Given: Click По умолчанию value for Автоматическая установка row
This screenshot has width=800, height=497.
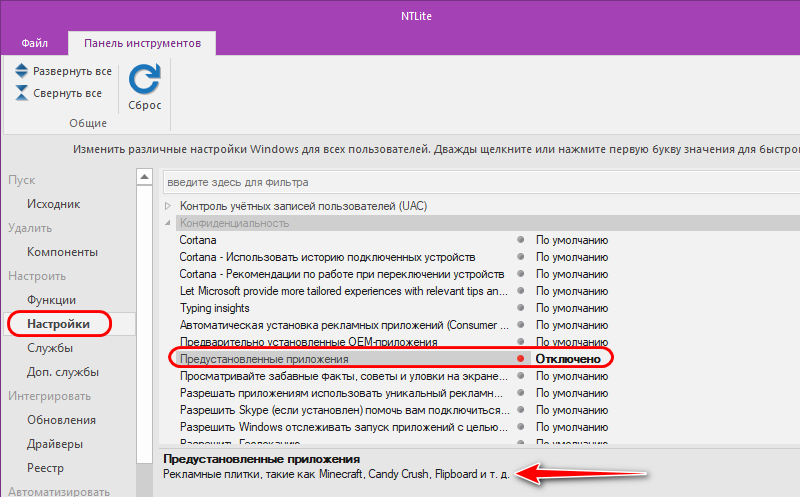Looking at the screenshot, I should coord(572,325).
